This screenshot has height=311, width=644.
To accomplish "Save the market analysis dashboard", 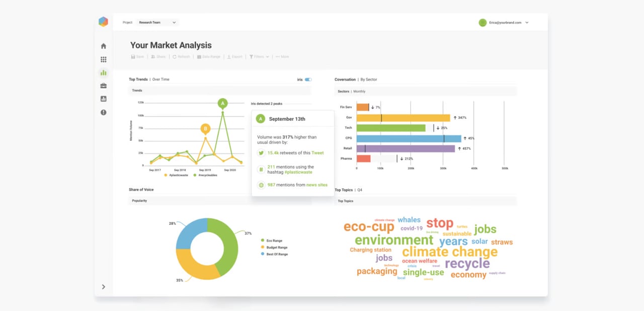I will [137, 56].
